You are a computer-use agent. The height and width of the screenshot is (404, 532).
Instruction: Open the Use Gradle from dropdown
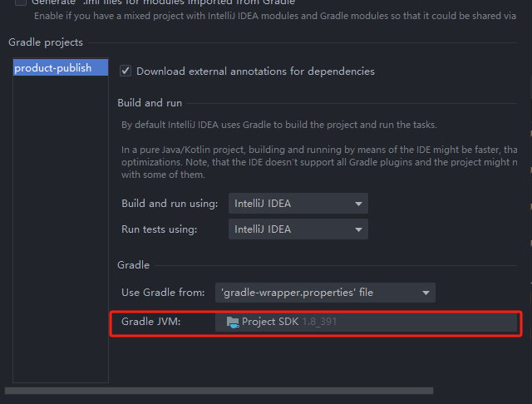pos(324,293)
